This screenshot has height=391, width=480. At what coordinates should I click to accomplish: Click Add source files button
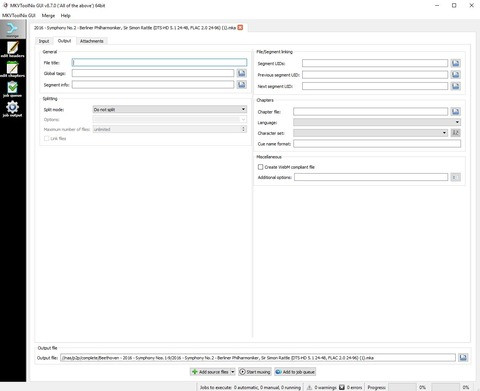pos(210,372)
